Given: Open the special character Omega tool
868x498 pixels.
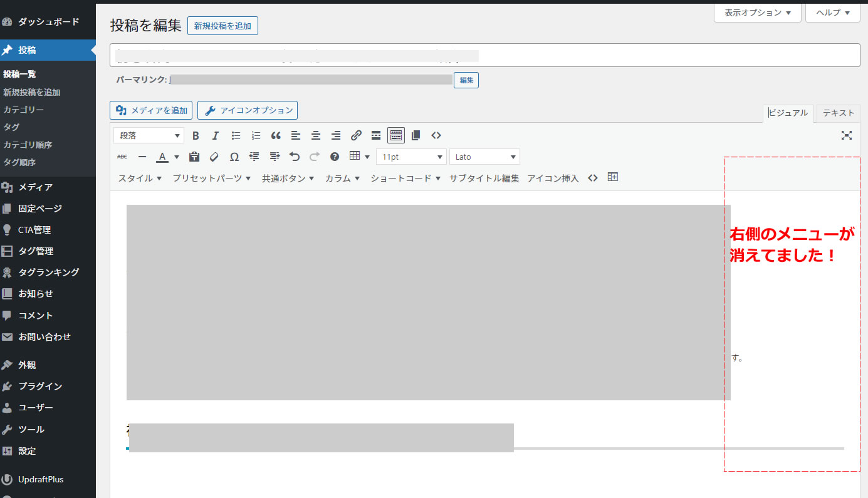Looking at the screenshot, I should [x=234, y=157].
